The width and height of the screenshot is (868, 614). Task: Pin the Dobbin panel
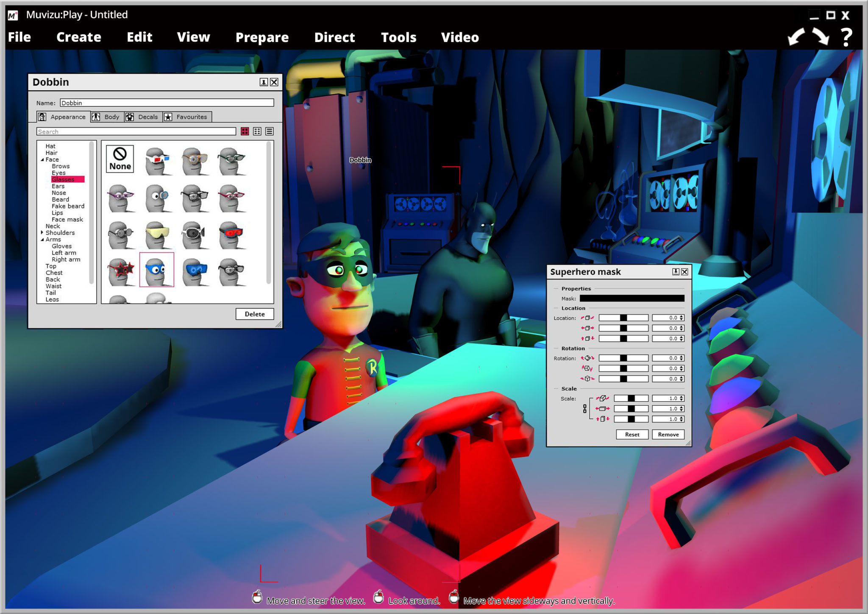click(264, 82)
